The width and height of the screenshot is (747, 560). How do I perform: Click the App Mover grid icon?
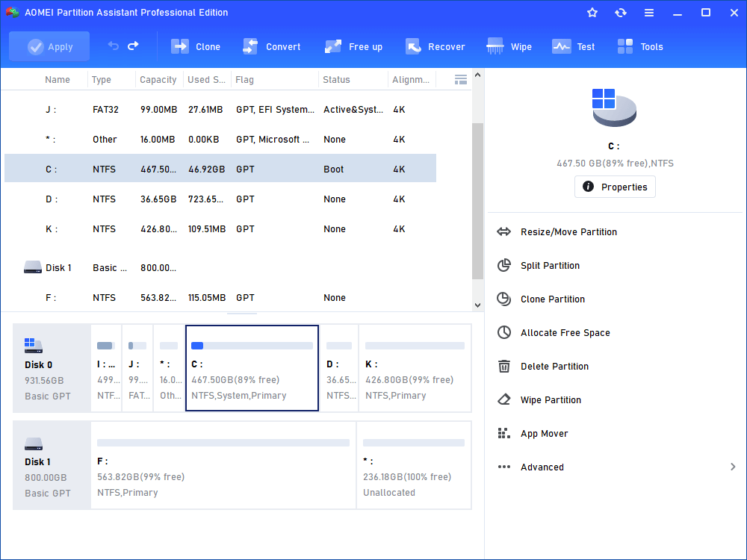503,433
